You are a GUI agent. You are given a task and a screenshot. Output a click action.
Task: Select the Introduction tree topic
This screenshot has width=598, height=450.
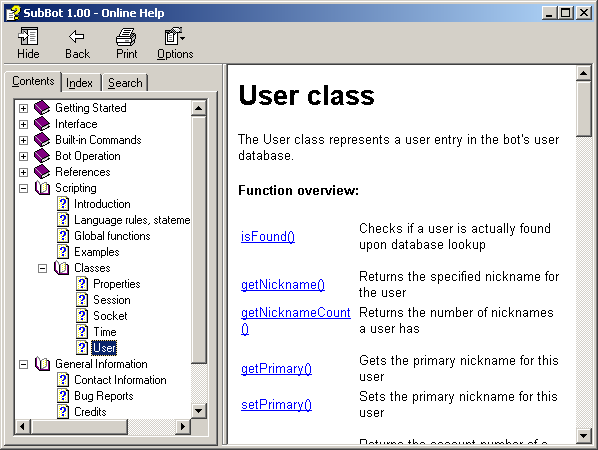coord(102,204)
